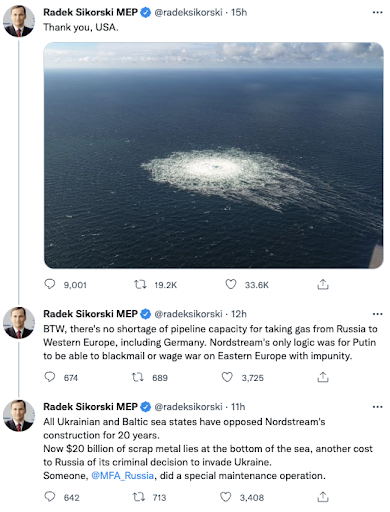Share the third tweet mentioning @MFA_Russia
390x512 pixels.
point(323,497)
